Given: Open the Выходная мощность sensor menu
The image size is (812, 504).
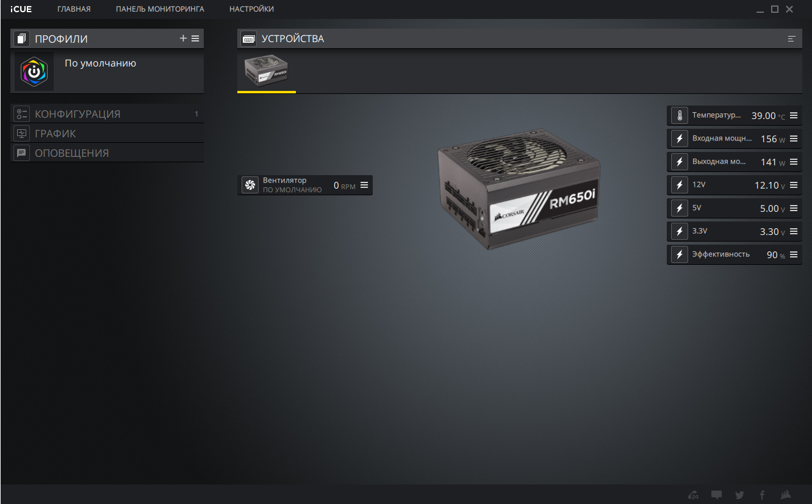Looking at the screenshot, I should click(x=794, y=162).
